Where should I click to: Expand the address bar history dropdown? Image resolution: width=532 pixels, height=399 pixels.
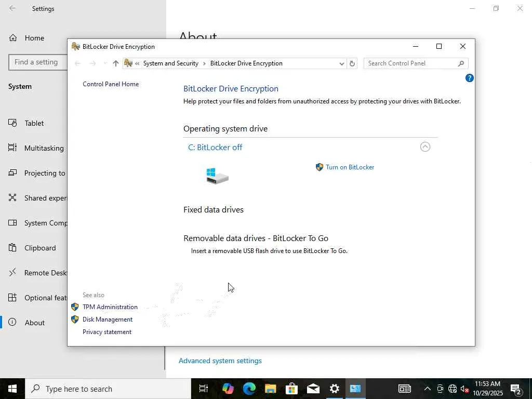click(342, 63)
